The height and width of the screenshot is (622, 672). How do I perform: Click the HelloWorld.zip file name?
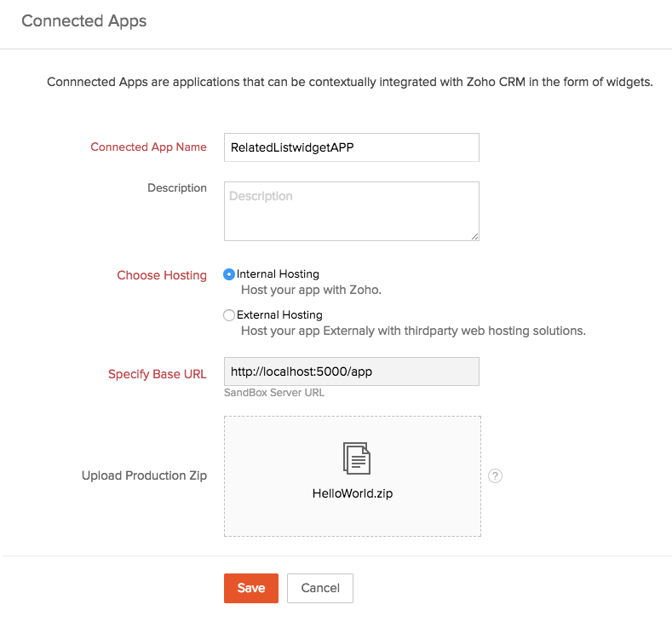[x=353, y=494]
